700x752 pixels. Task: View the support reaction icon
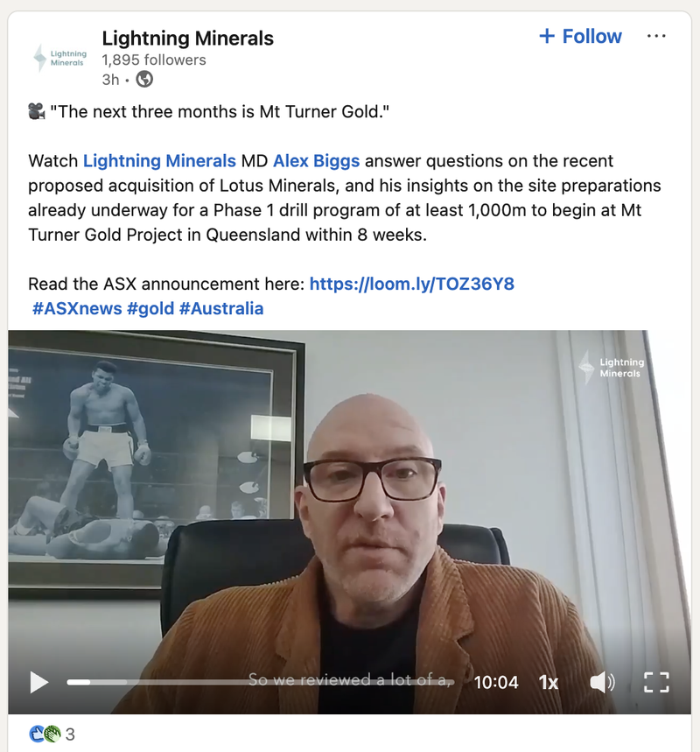(52, 734)
